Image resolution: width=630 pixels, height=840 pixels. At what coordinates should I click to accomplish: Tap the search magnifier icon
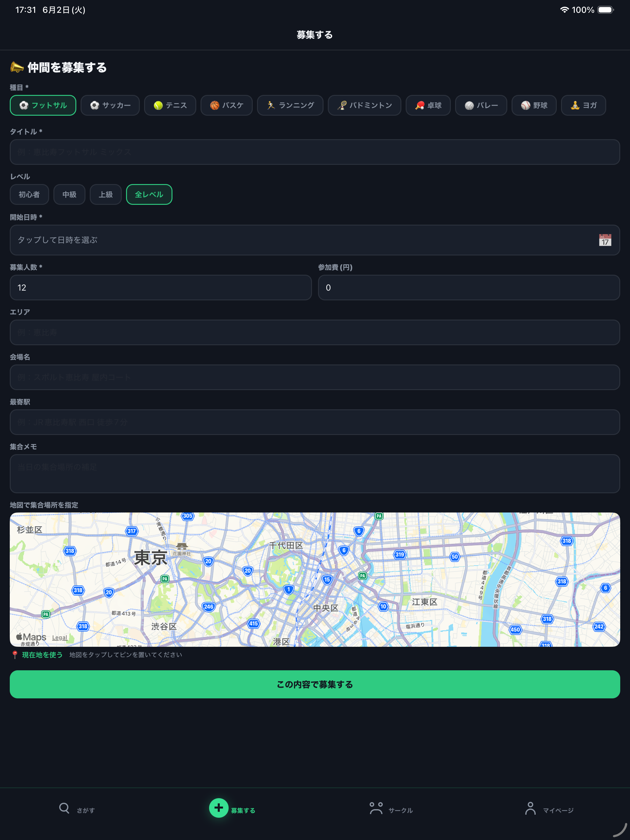[64, 808]
